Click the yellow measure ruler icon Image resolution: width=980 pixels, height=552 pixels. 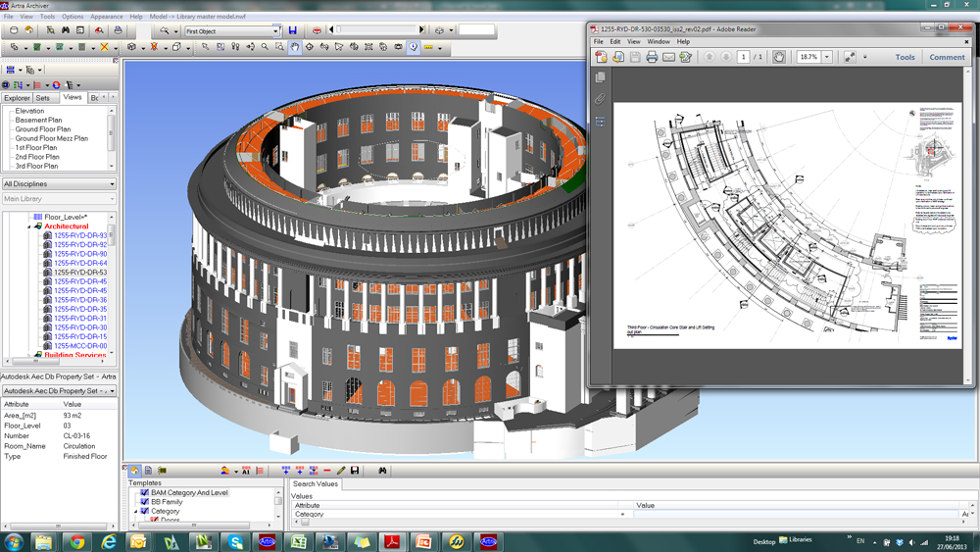click(x=429, y=47)
